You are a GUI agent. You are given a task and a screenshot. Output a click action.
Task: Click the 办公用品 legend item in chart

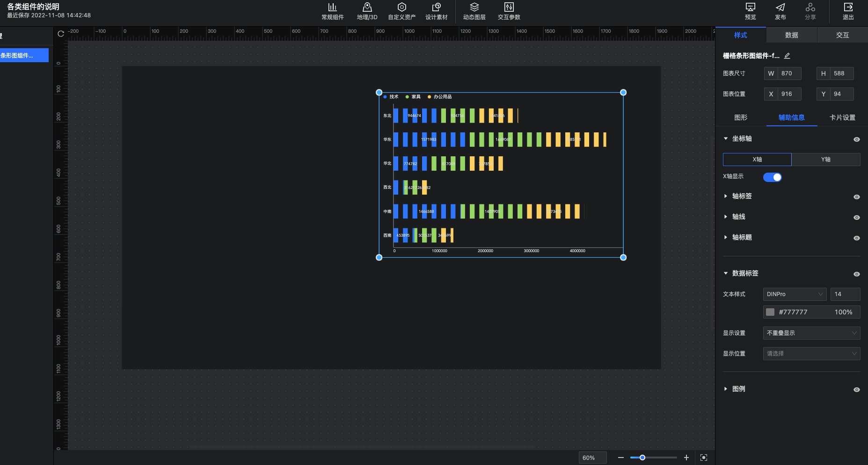click(439, 97)
